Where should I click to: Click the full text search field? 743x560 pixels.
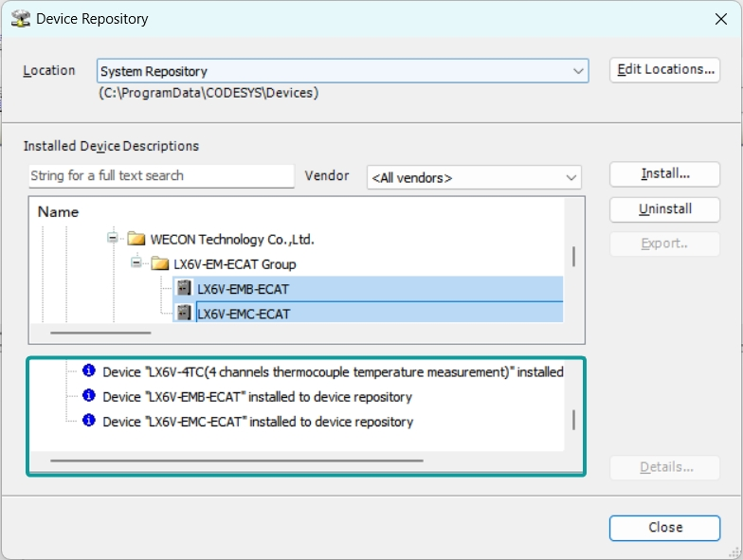pyautogui.click(x=161, y=176)
